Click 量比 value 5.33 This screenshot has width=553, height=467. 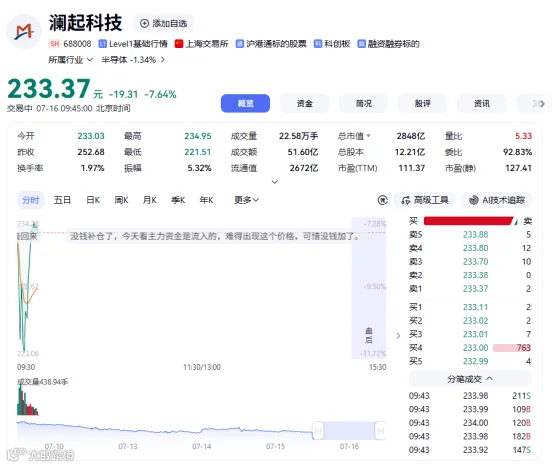[523, 136]
